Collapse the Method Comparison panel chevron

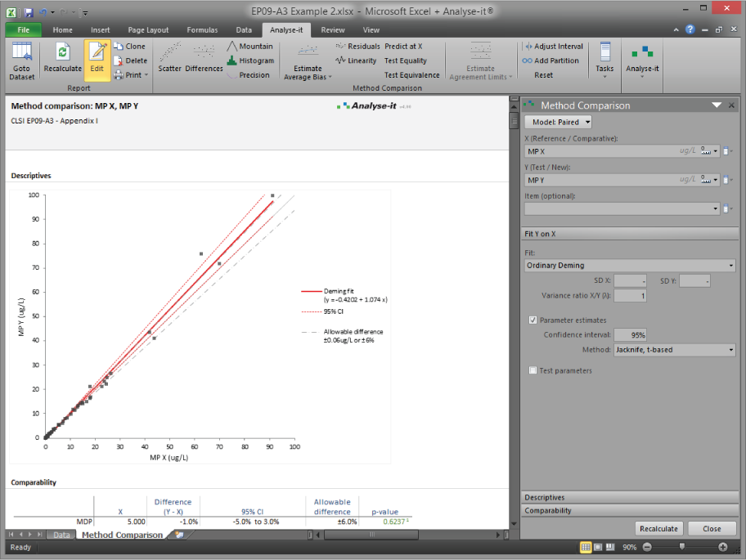tap(716, 105)
